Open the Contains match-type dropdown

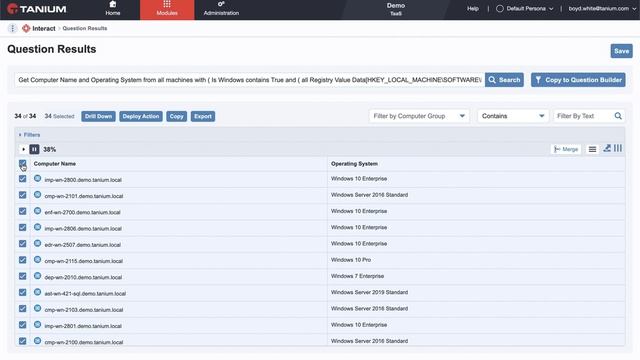[x=513, y=116]
